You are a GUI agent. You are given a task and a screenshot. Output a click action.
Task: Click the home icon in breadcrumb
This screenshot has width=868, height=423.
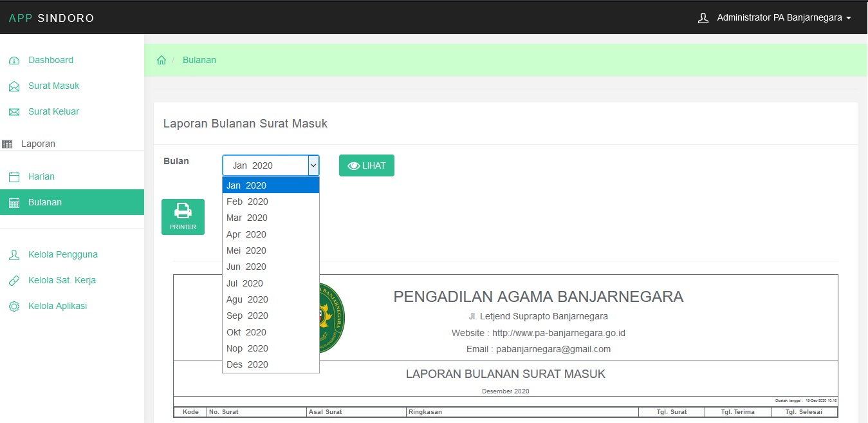(x=162, y=60)
